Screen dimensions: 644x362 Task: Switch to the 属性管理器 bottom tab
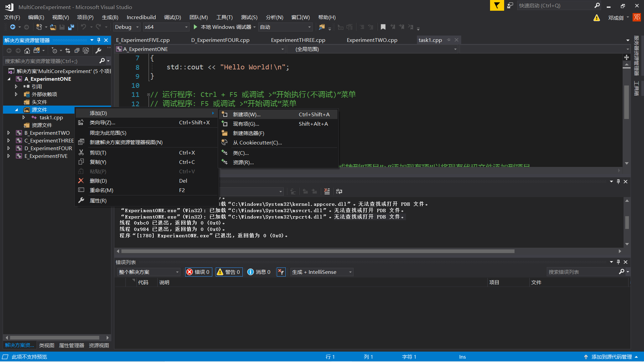tap(71, 345)
